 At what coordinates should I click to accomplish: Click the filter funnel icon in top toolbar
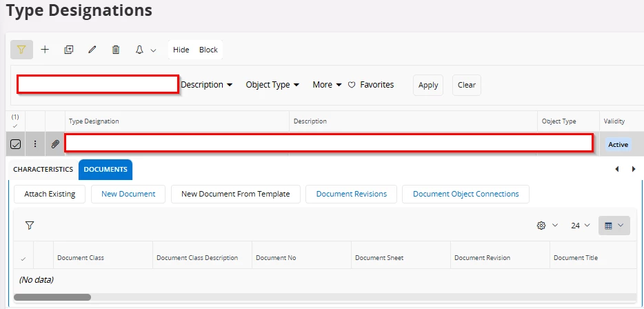[x=21, y=50]
